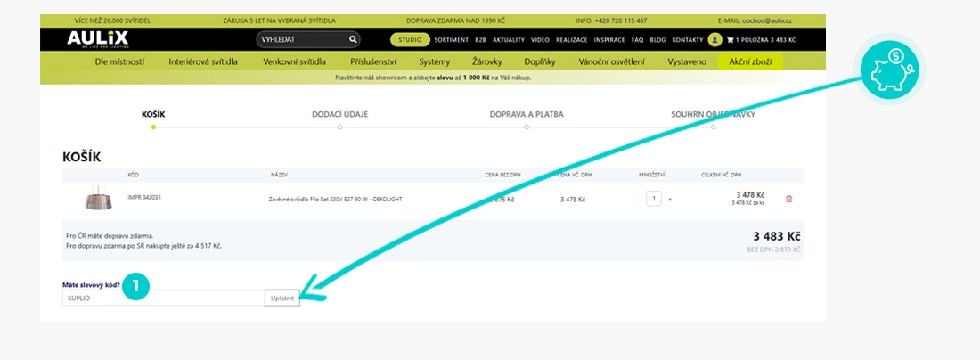
Task: Open the shopping cart icon
Action: point(730,40)
